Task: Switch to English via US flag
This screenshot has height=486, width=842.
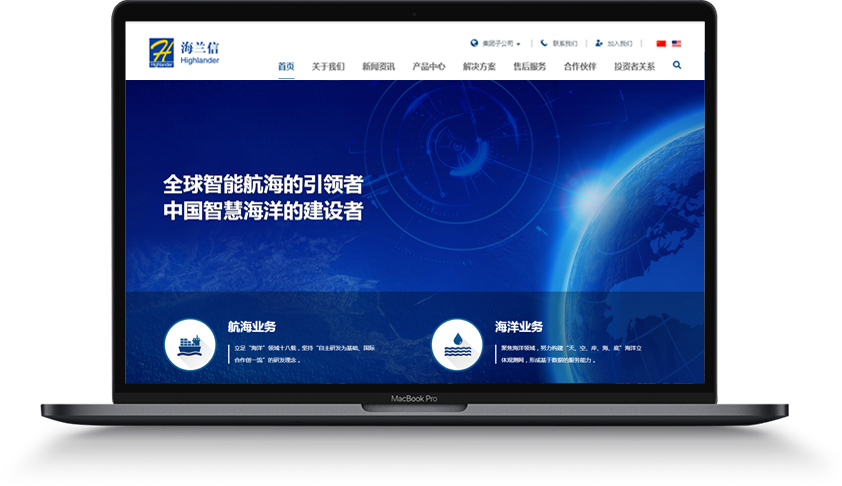Action: click(x=677, y=44)
